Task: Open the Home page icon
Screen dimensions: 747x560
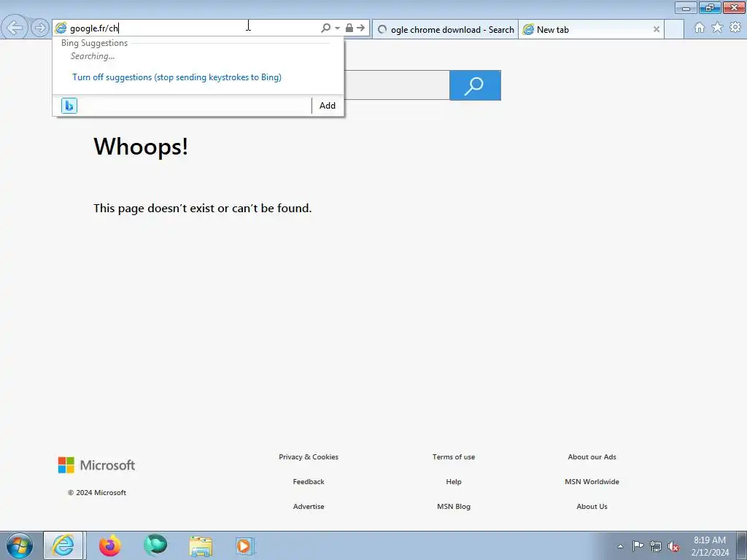Action: click(x=700, y=28)
